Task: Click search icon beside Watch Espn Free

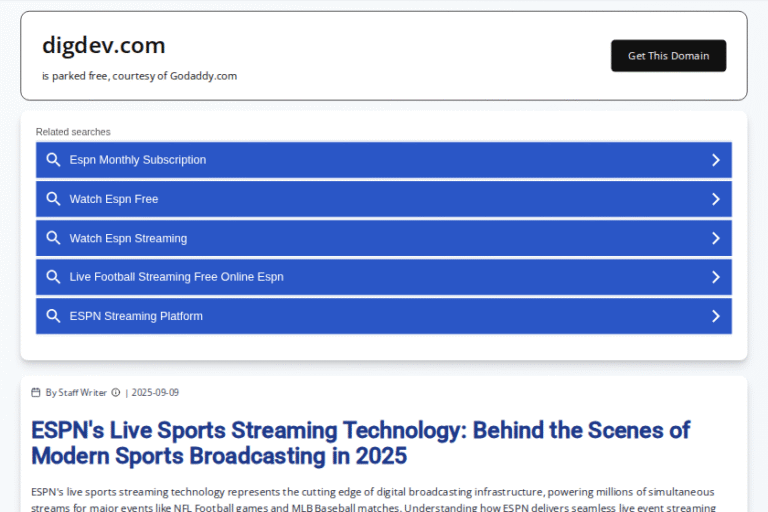Action: (x=53, y=199)
